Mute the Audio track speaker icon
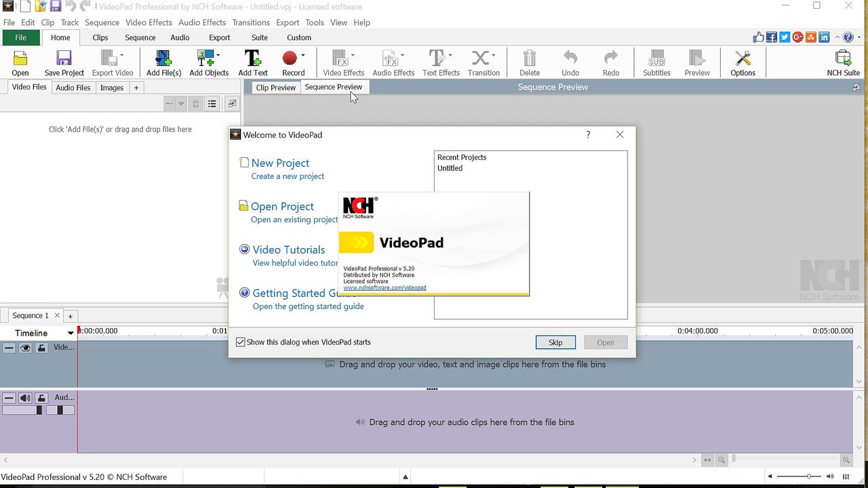The image size is (868, 488). 25,397
